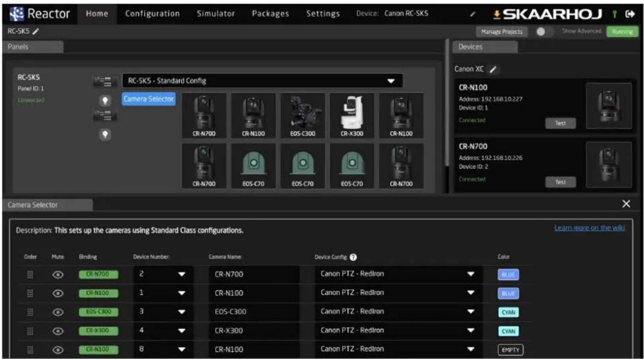Select the Camera Selector tab header
This screenshot has width=644, height=359.
47,205
